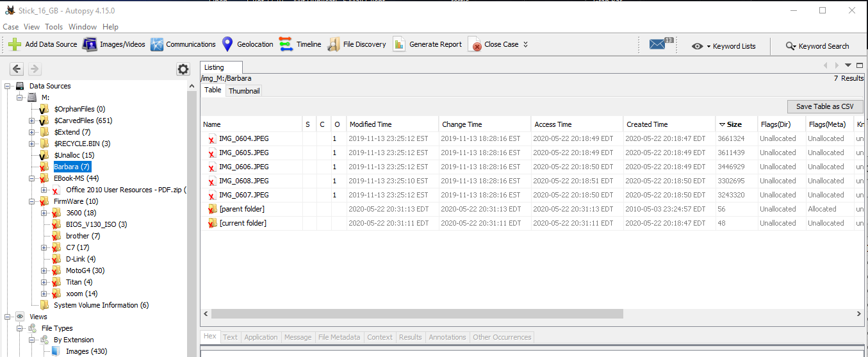The height and width of the screenshot is (357, 868).
Task: Expand the xoom folder
Action: 44,294
